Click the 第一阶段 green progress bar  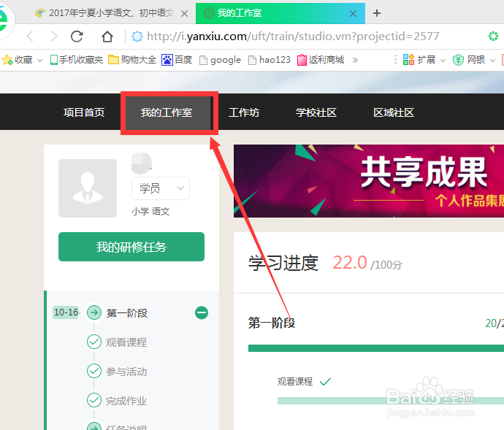coord(376,348)
